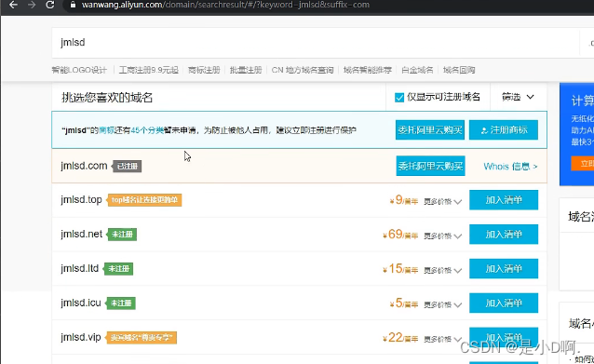Focus the browser address bar URL
Viewport: 594px width, 364px height.
225,5
